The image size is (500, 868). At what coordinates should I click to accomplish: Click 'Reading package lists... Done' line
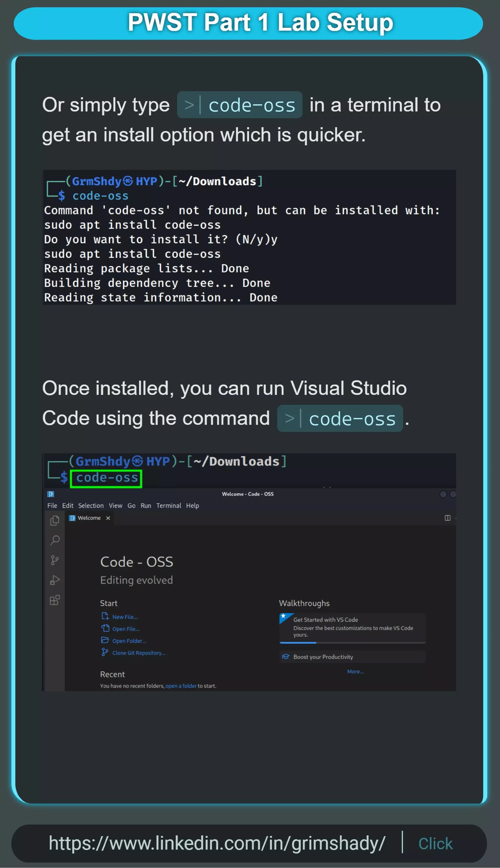pos(147,268)
